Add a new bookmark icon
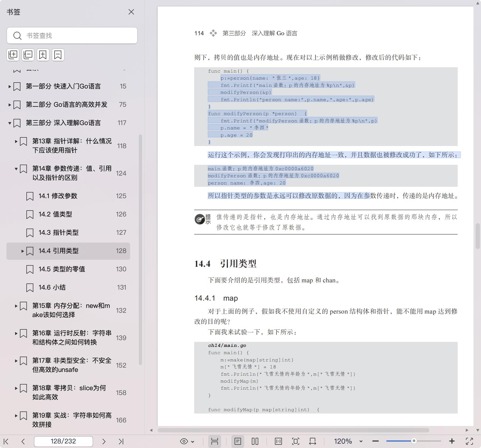This screenshot has height=448, width=481. click(x=43, y=55)
